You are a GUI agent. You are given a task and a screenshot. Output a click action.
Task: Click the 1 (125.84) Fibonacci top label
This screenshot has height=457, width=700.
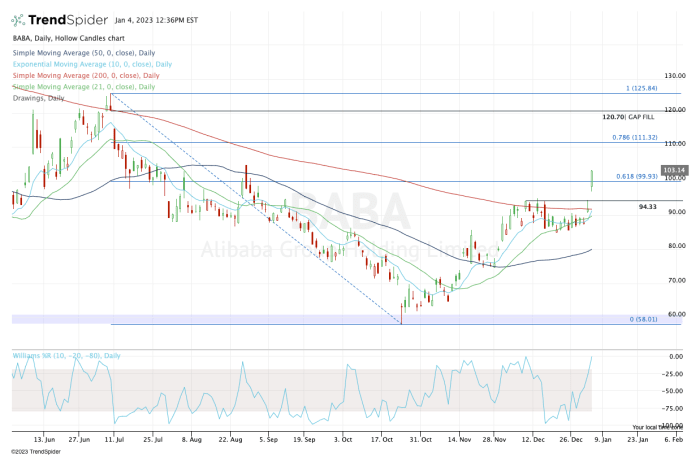(x=640, y=89)
